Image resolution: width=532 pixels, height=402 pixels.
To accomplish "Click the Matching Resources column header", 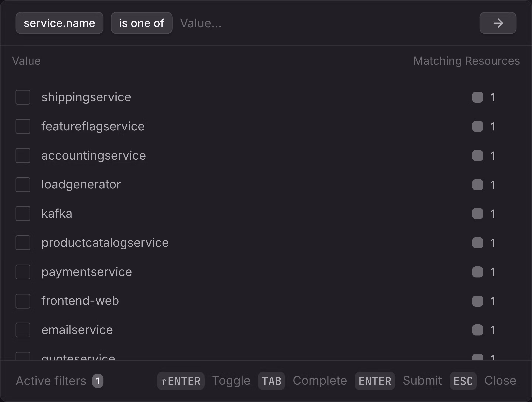I will pyautogui.click(x=466, y=61).
